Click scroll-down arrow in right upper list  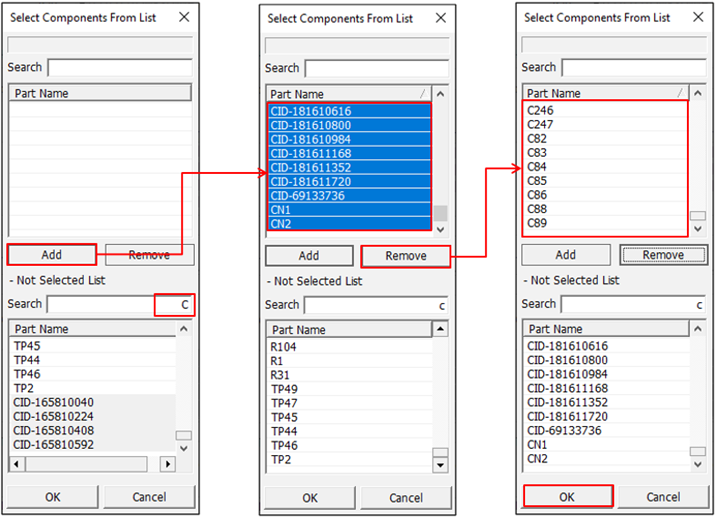(698, 229)
